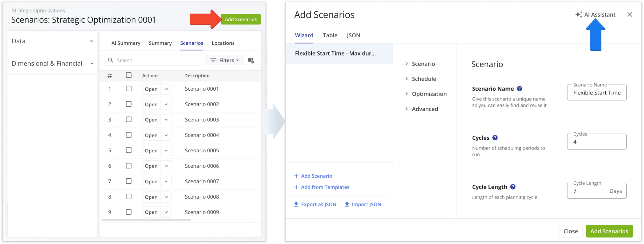This screenshot has width=644, height=244.
Task: Click the AI Assistant sparkle icon
Action: [x=579, y=15]
